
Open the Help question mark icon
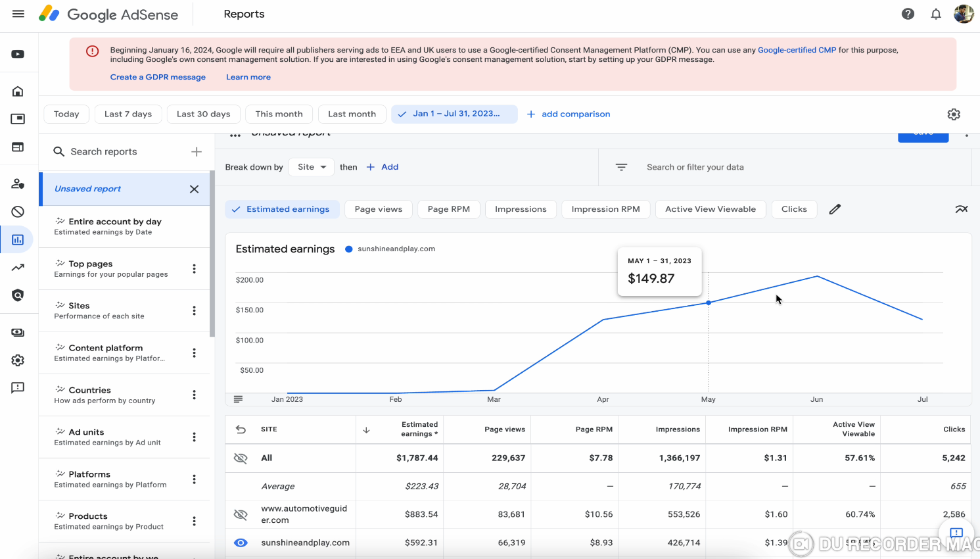click(908, 14)
